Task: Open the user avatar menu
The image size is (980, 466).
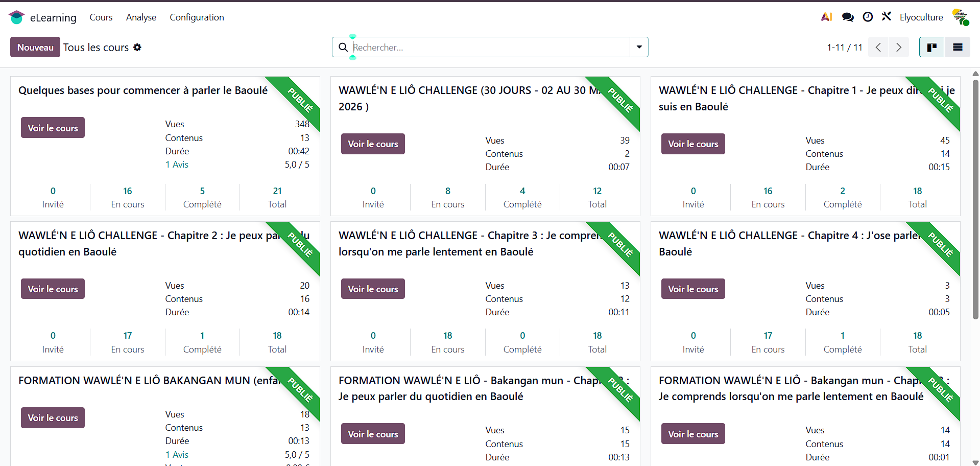Action: pos(961,17)
